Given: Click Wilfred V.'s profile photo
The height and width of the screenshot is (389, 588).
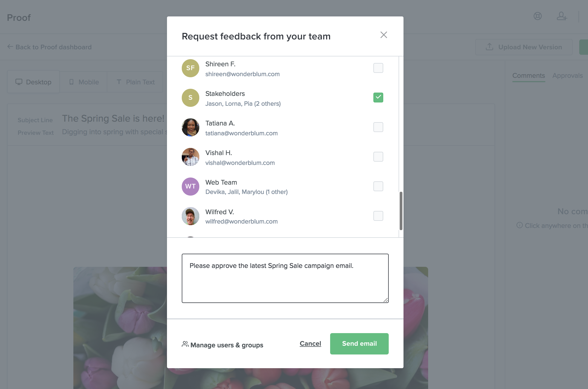Looking at the screenshot, I should (190, 216).
